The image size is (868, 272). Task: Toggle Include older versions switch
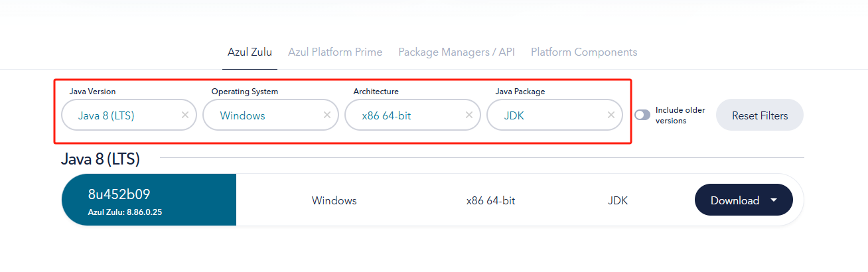(x=642, y=115)
